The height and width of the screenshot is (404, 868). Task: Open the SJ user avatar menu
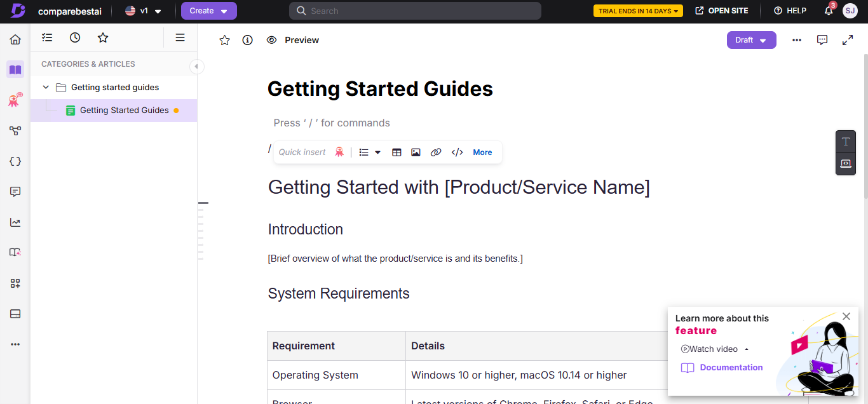click(x=850, y=11)
